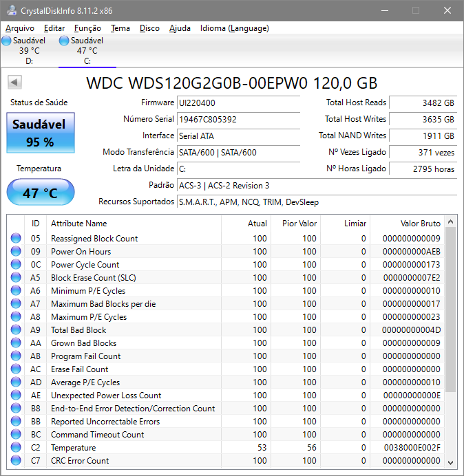Click status orb beside Temperature attribute
The height and width of the screenshot is (476, 464).
(16, 448)
